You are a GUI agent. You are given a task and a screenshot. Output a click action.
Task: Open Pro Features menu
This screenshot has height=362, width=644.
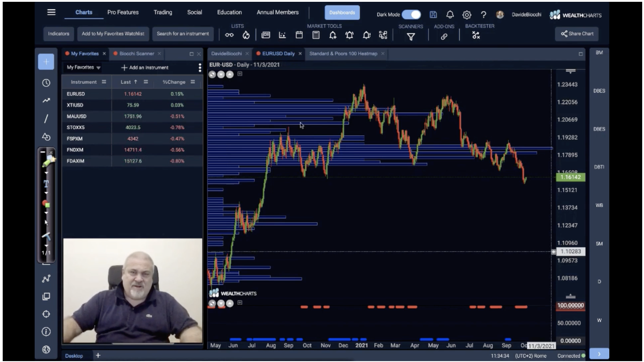pyautogui.click(x=123, y=13)
